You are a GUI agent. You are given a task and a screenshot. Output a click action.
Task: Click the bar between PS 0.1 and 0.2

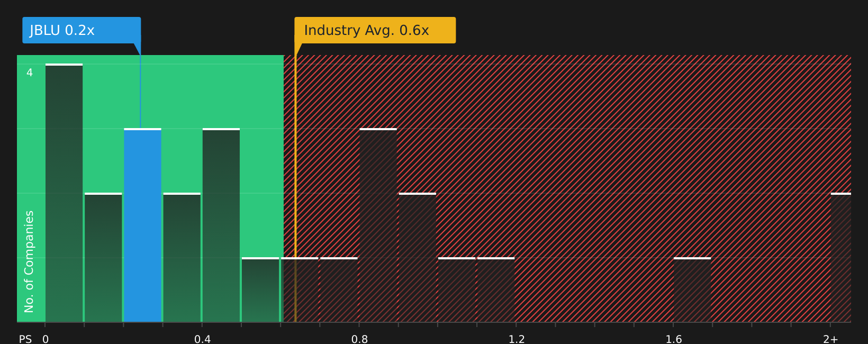(x=103, y=257)
